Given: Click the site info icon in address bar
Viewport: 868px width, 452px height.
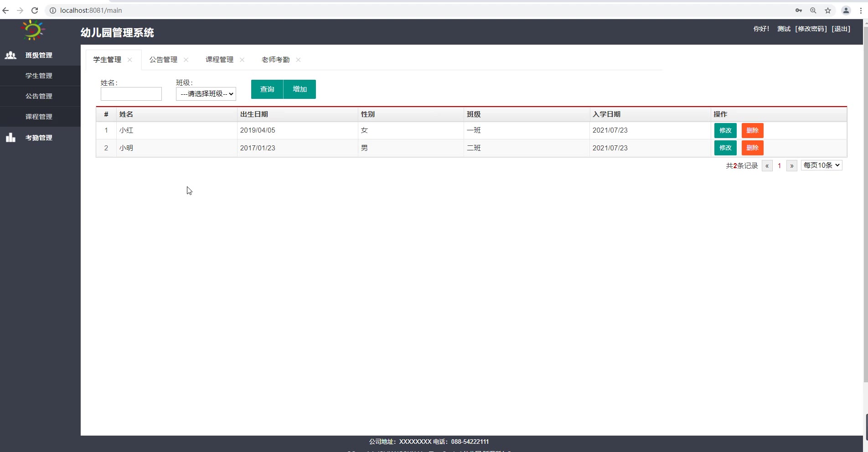Looking at the screenshot, I should 52,10.
